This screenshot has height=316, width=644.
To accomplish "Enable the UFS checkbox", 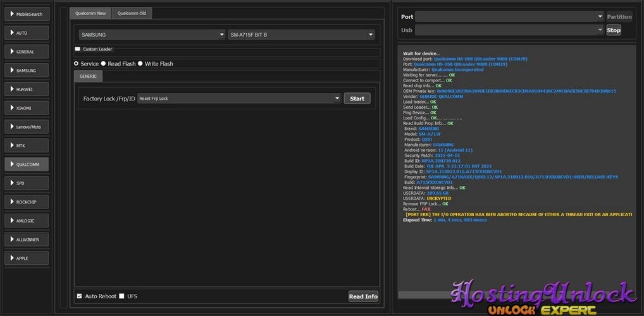I will point(121,296).
